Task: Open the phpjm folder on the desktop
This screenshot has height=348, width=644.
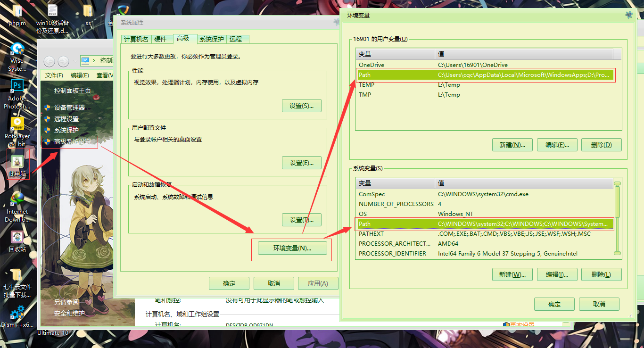Action: 17,15
